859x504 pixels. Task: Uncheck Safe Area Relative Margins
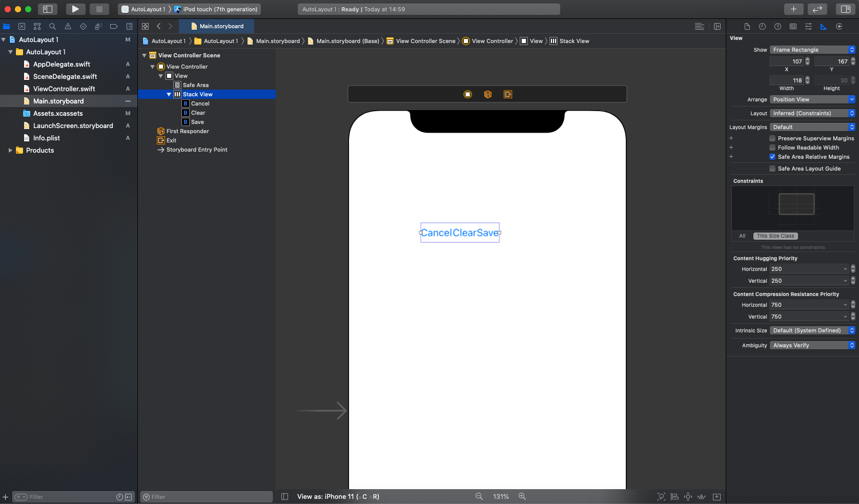coord(772,157)
